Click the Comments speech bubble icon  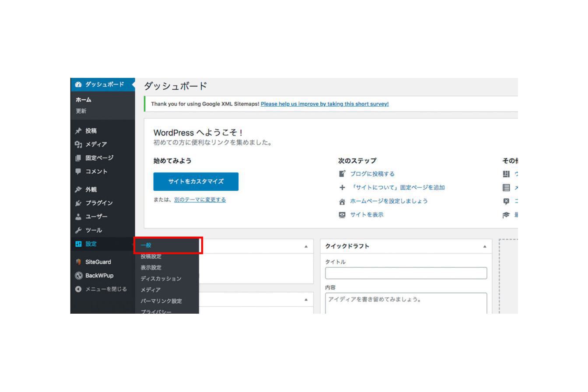pyautogui.click(x=78, y=171)
